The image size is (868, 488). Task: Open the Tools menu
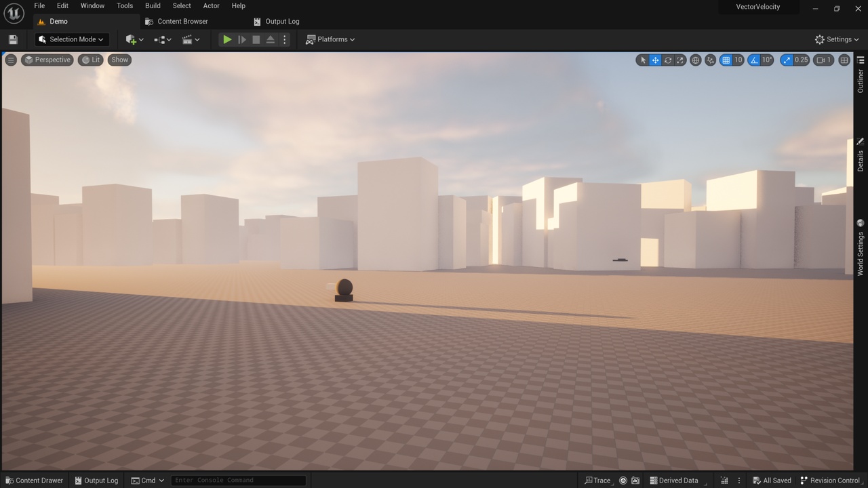coord(125,5)
